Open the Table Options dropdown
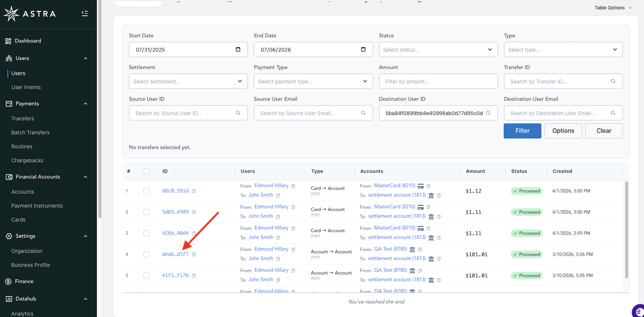The width and height of the screenshot is (644, 317). (613, 8)
